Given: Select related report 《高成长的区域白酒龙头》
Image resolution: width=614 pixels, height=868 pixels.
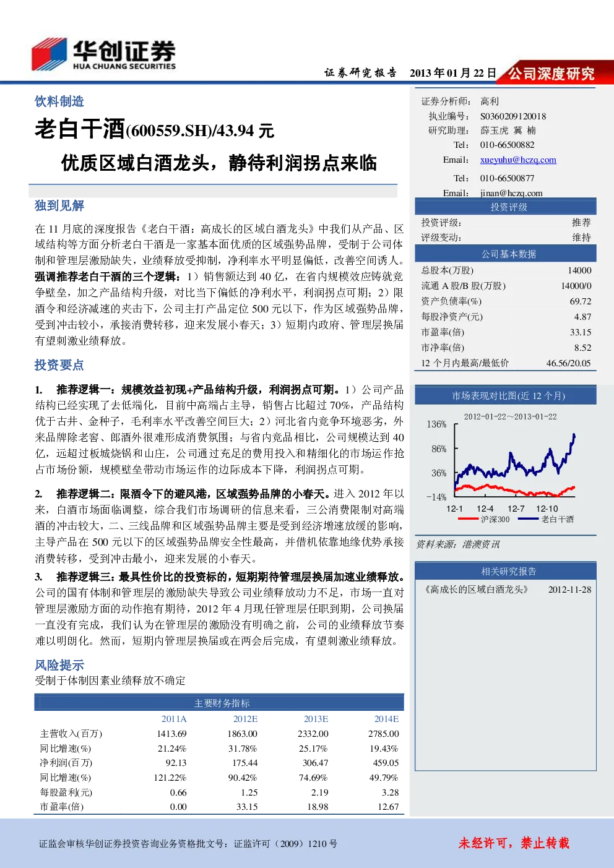Looking at the screenshot, I should tap(476, 590).
